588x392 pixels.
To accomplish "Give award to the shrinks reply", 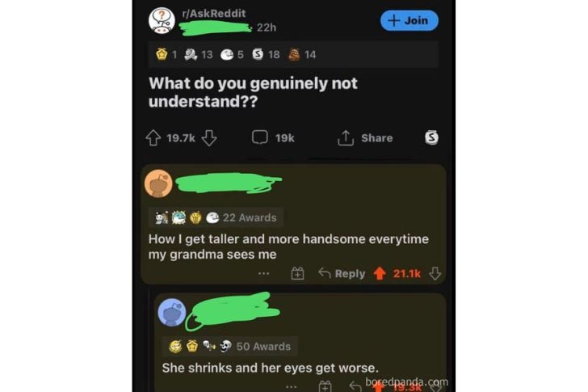I will point(325,386).
